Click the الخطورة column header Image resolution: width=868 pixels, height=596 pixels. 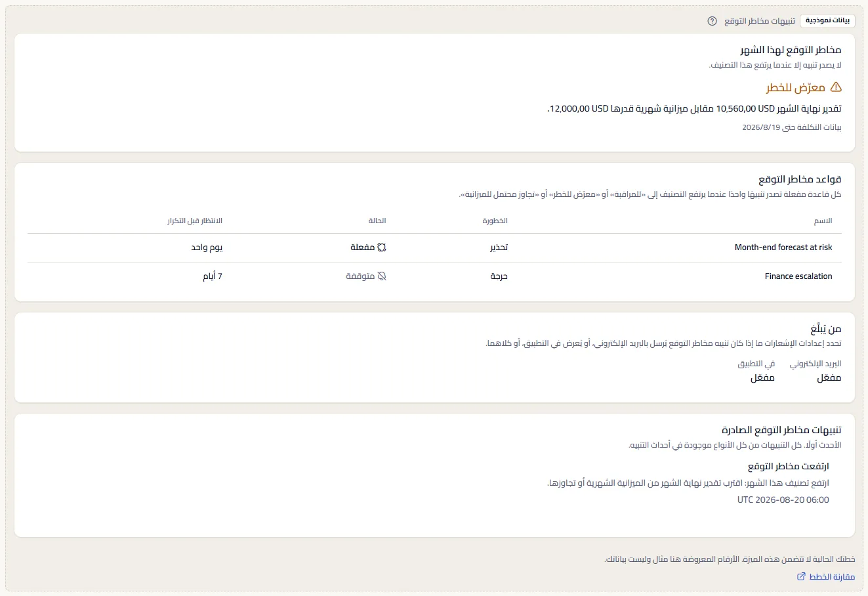[495, 221]
